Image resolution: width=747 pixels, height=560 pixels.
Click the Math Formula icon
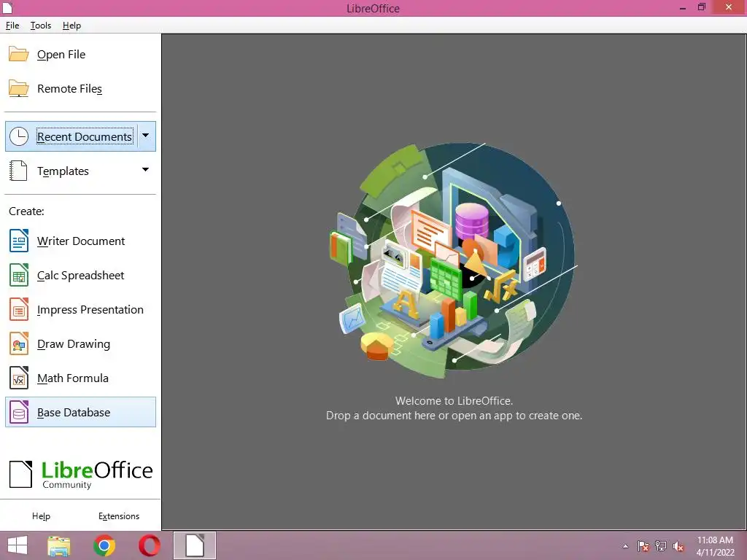[x=19, y=378]
